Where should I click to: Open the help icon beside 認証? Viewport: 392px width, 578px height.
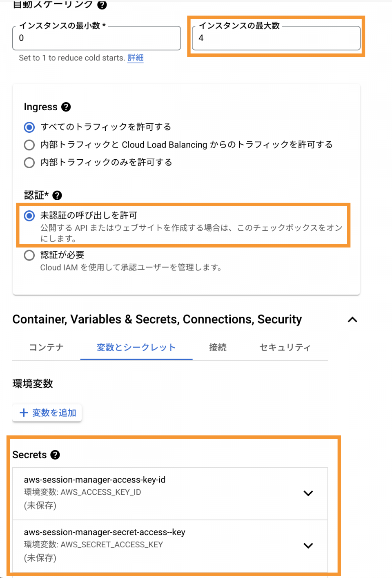[x=58, y=196]
